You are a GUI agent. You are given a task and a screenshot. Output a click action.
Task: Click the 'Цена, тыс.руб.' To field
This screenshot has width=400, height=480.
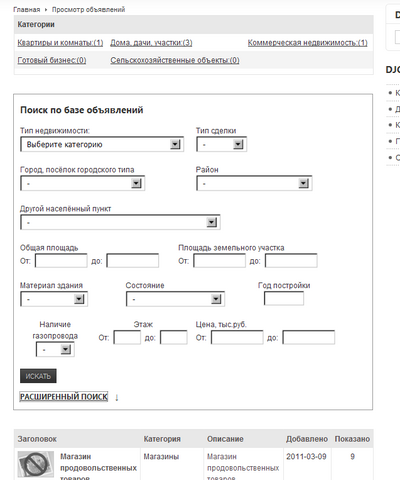click(309, 337)
